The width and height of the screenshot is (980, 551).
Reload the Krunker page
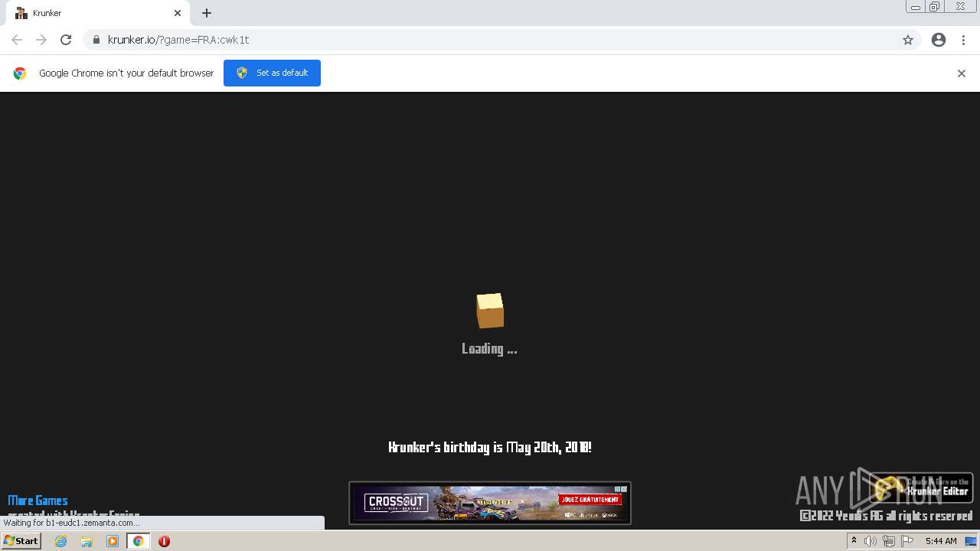click(x=66, y=40)
